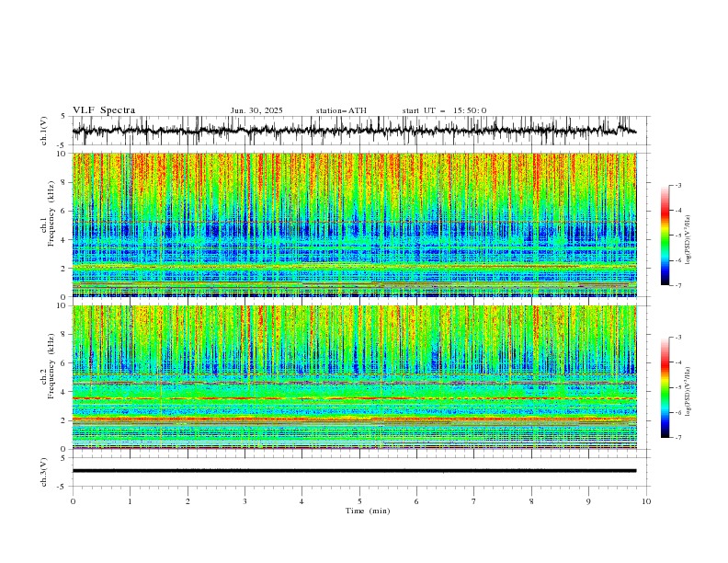Click the "ch.3(V)" axis label
The height and width of the screenshot is (563, 728).
click(x=44, y=472)
